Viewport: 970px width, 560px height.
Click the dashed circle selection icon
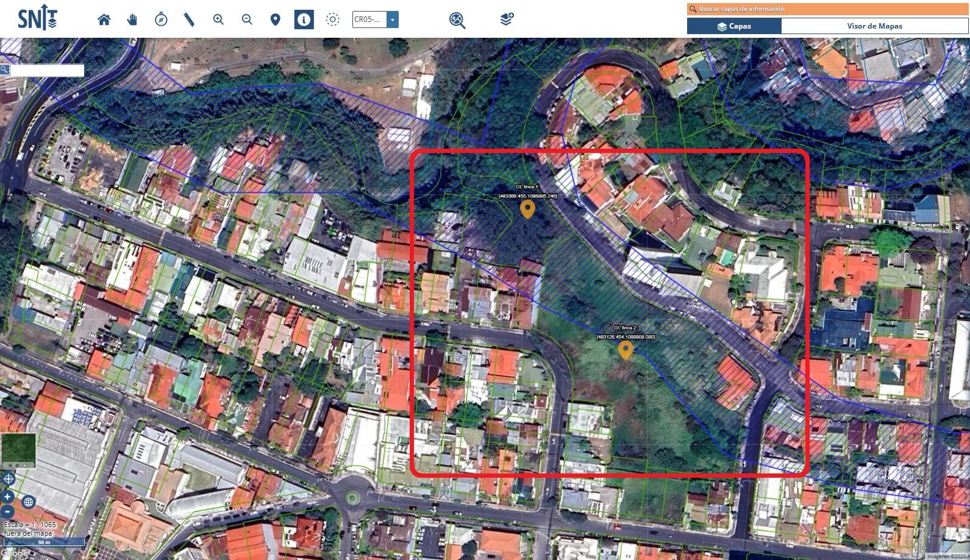[332, 19]
